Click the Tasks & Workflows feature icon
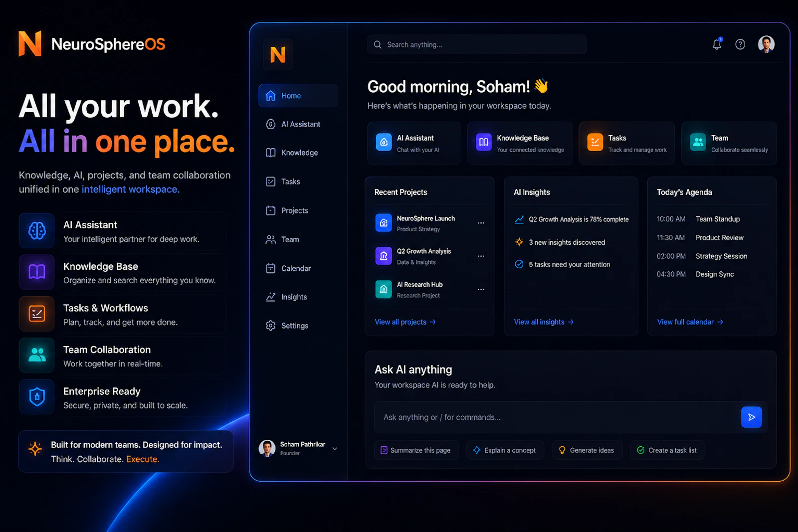 coord(37,314)
